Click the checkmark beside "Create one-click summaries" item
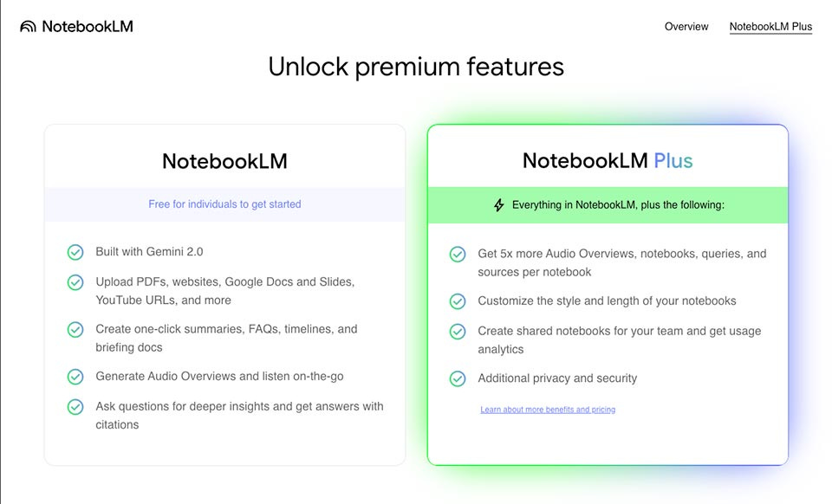This screenshot has height=504, width=832. pyautogui.click(x=75, y=329)
